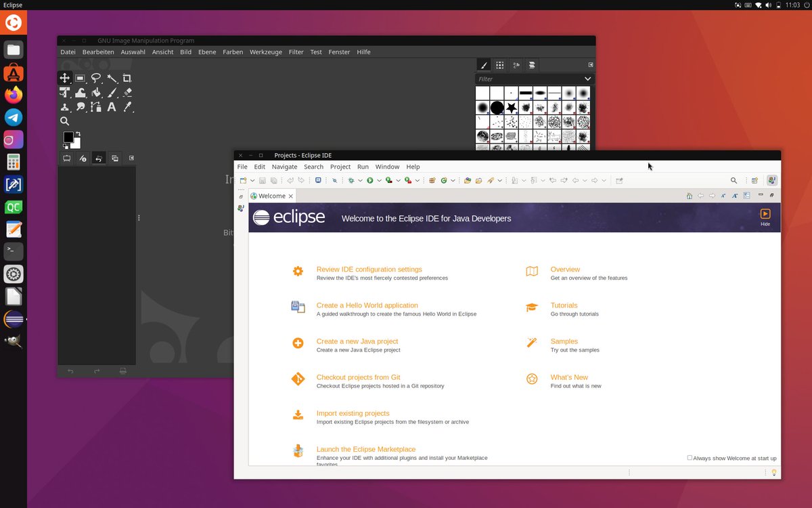Open Eclipse search using the magnifier icon
Screen dimensions: 812x508
click(x=734, y=180)
